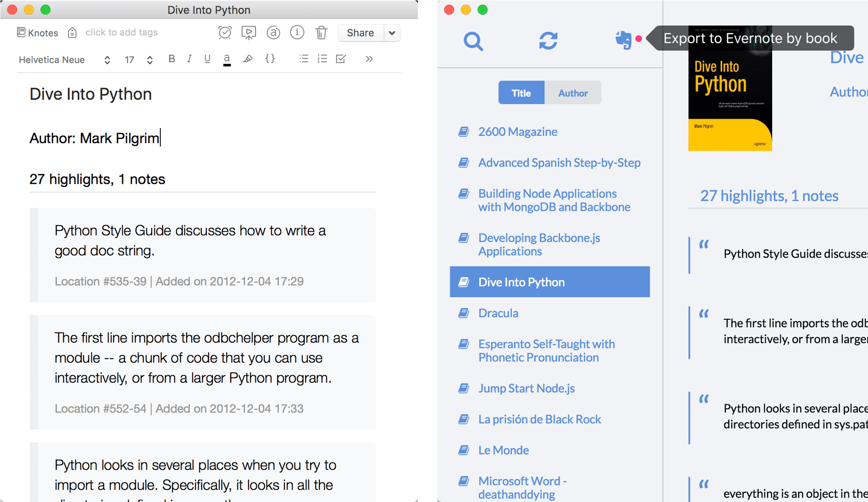
Task: Insert a checkbox to-do item
Action: click(341, 59)
